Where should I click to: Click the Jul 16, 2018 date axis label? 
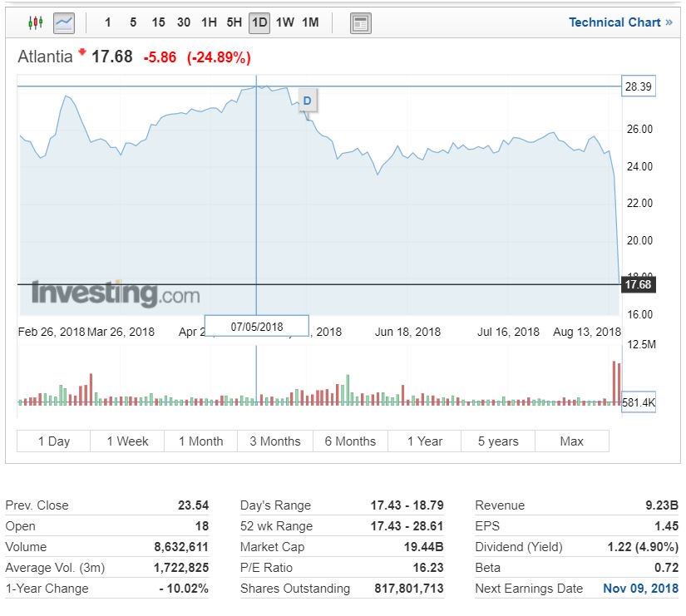click(x=508, y=332)
